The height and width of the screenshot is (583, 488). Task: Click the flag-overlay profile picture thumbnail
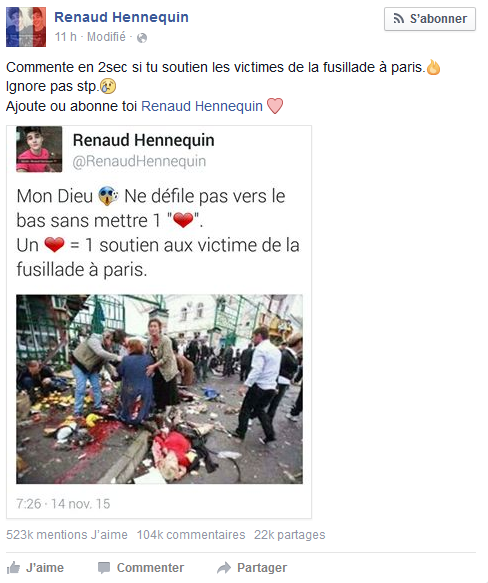(26, 27)
